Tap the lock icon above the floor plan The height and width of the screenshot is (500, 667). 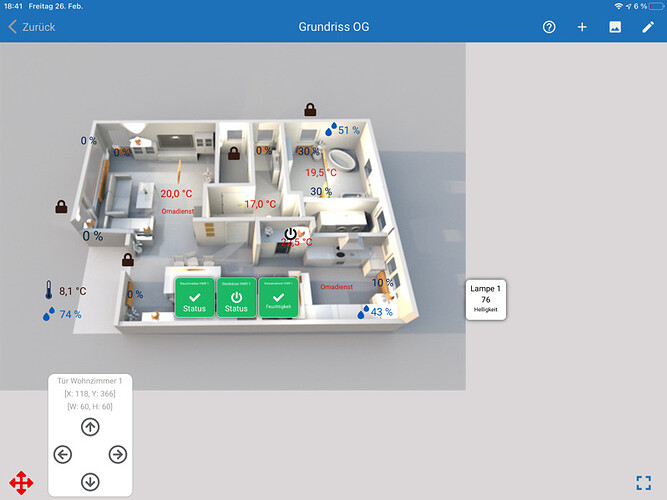pyautogui.click(x=310, y=109)
